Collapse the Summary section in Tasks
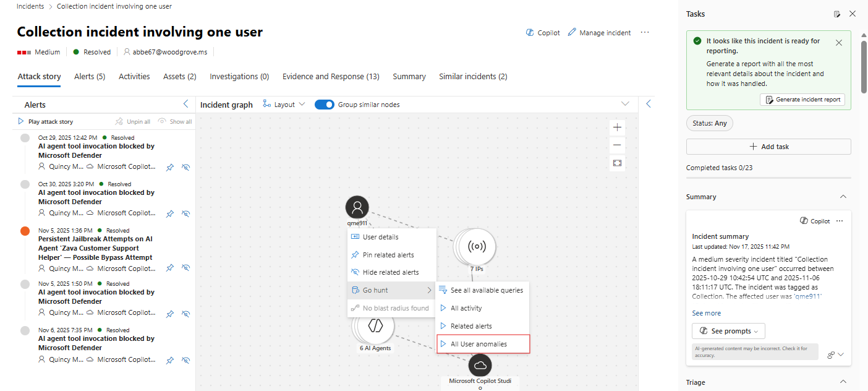 click(x=843, y=197)
